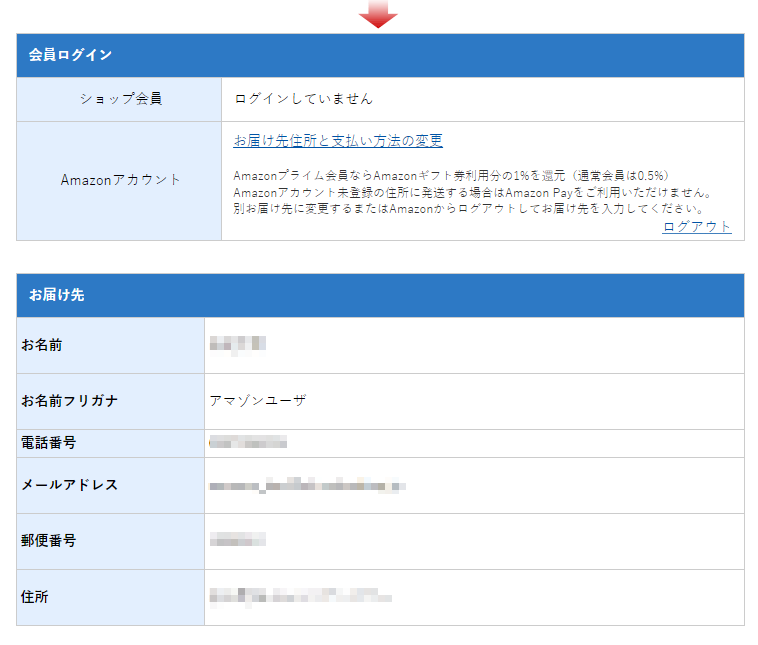
Task: Click the ログアウト link
Action: 696,227
